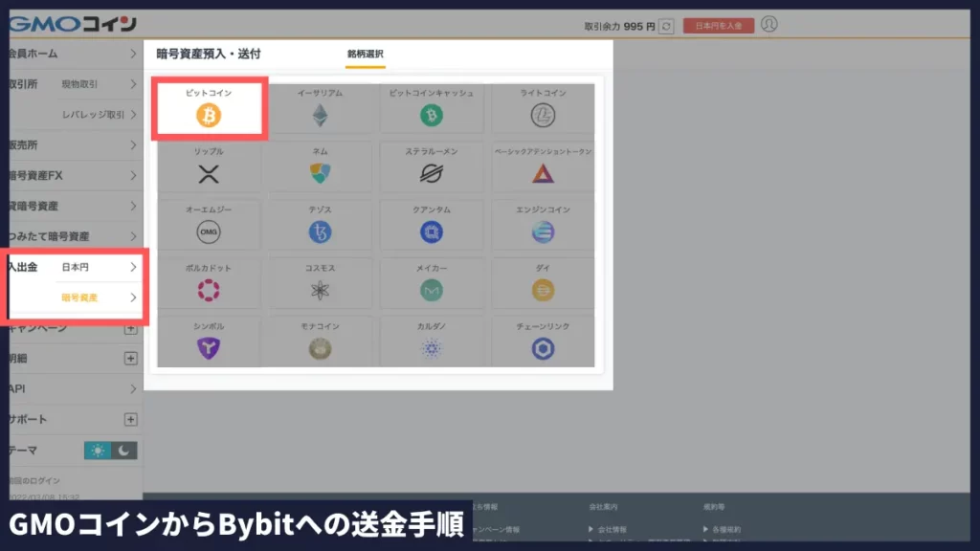Pick the Cardano (カルダノ) icon
The image size is (980, 551).
(x=432, y=348)
